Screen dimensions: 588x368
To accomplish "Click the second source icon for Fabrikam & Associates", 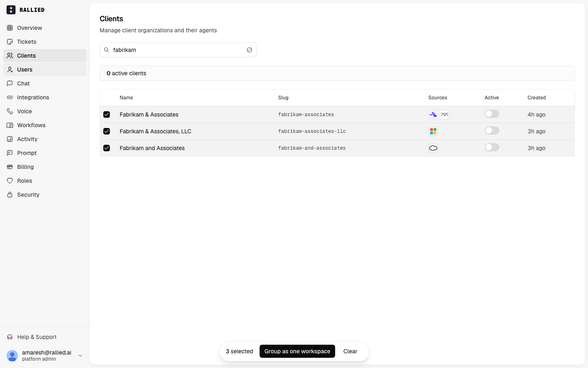I will click(445, 114).
